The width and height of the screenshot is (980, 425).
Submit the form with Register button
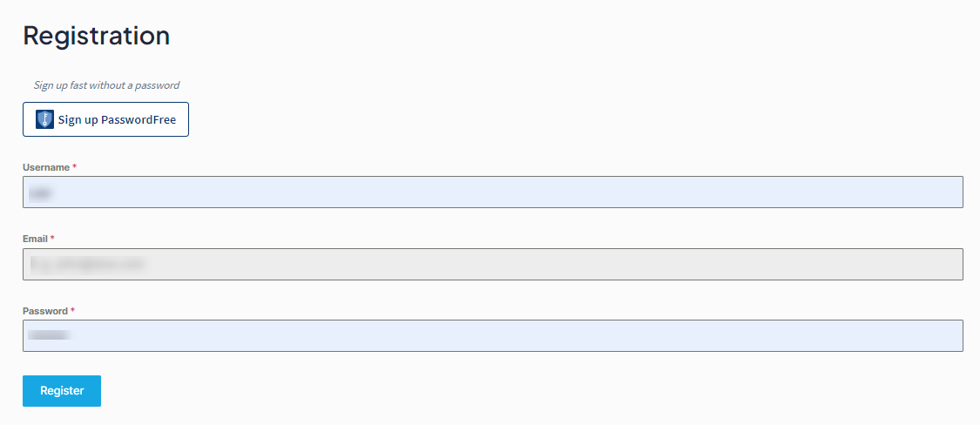pos(62,391)
